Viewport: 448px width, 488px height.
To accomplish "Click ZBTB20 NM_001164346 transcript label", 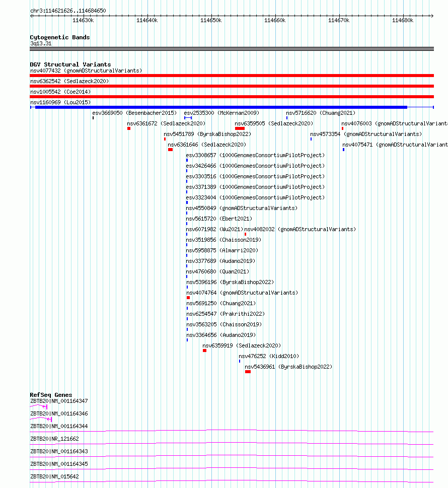I will (x=59, y=413).
